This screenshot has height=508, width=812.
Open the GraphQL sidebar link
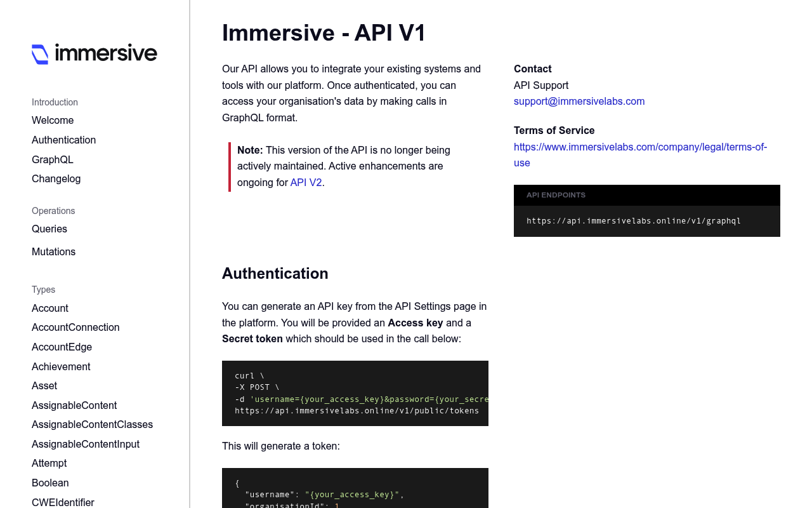point(53,159)
